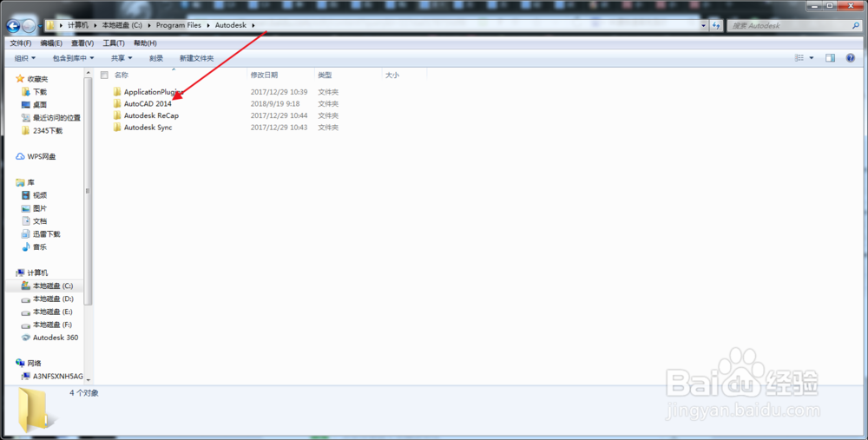Sort by 修改日期 column header

(264, 75)
